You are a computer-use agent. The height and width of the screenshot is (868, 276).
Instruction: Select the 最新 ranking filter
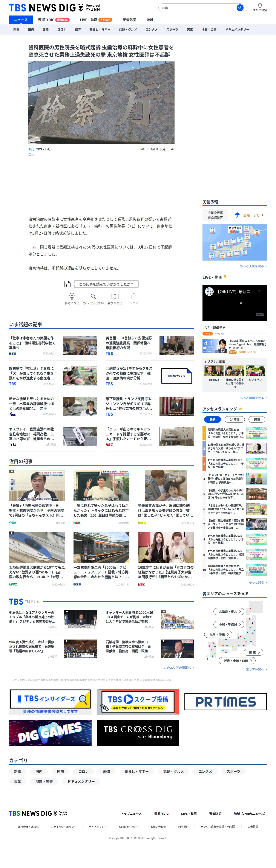(212, 419)
